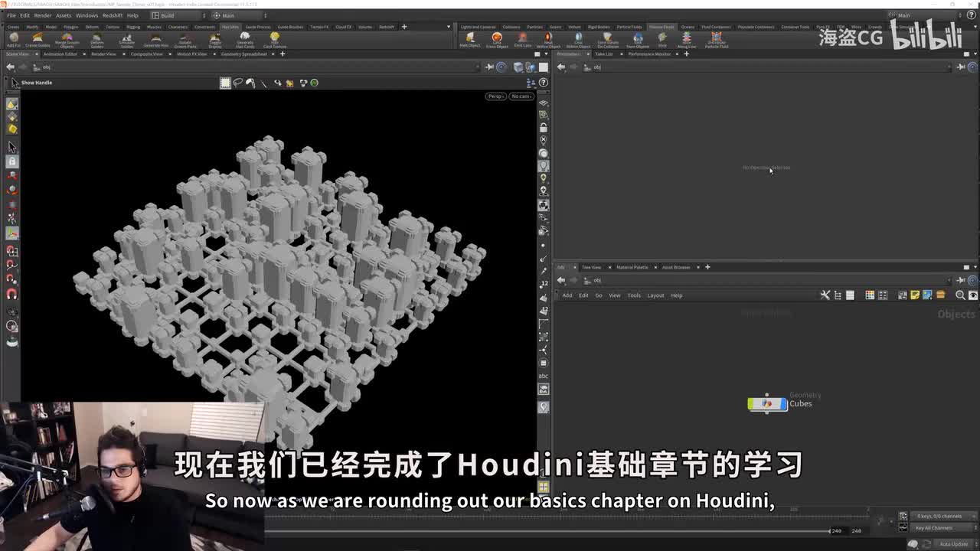The height and width of the screenshot is (551, 980).
Task: Open the Windows menu
Action: [x=87, y=15]
